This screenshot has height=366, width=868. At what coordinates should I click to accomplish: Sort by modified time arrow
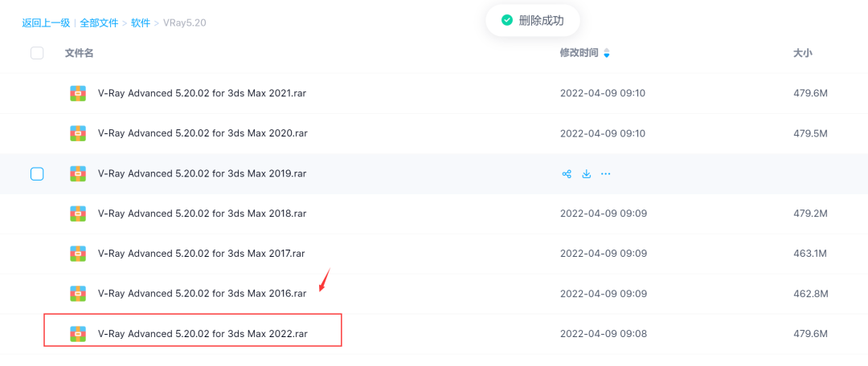click(x=607, y=53)
